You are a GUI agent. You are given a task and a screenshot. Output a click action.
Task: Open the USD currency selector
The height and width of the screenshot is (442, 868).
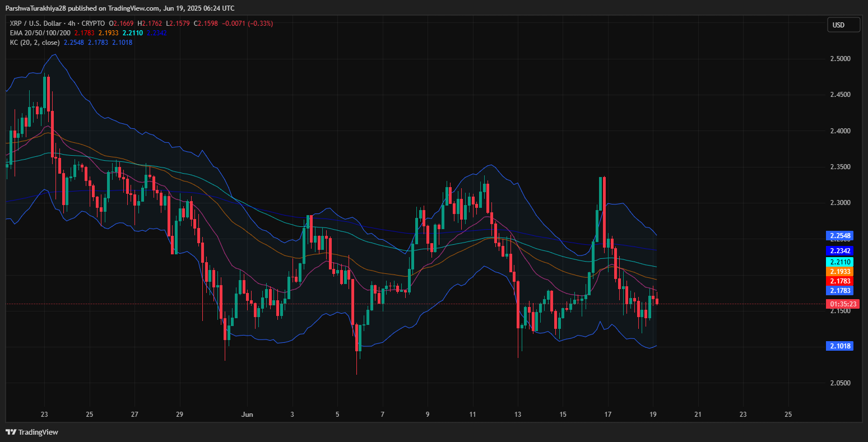843,25
